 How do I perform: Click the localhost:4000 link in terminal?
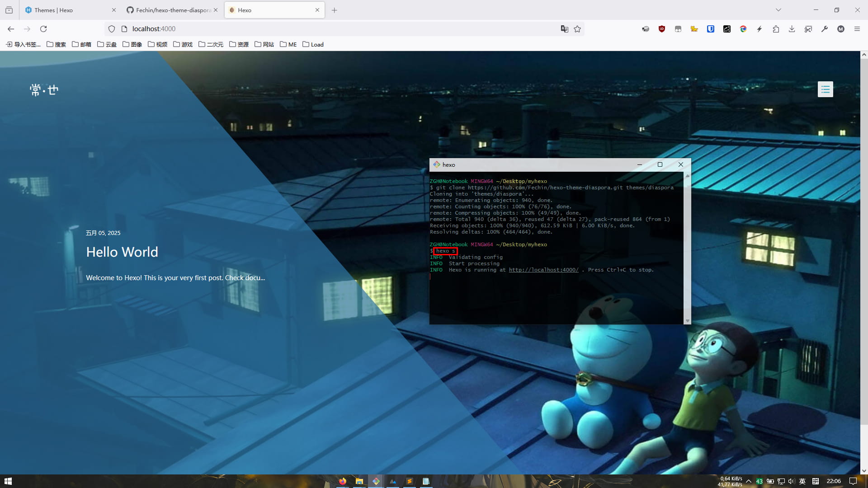click(x=543, y=270)
